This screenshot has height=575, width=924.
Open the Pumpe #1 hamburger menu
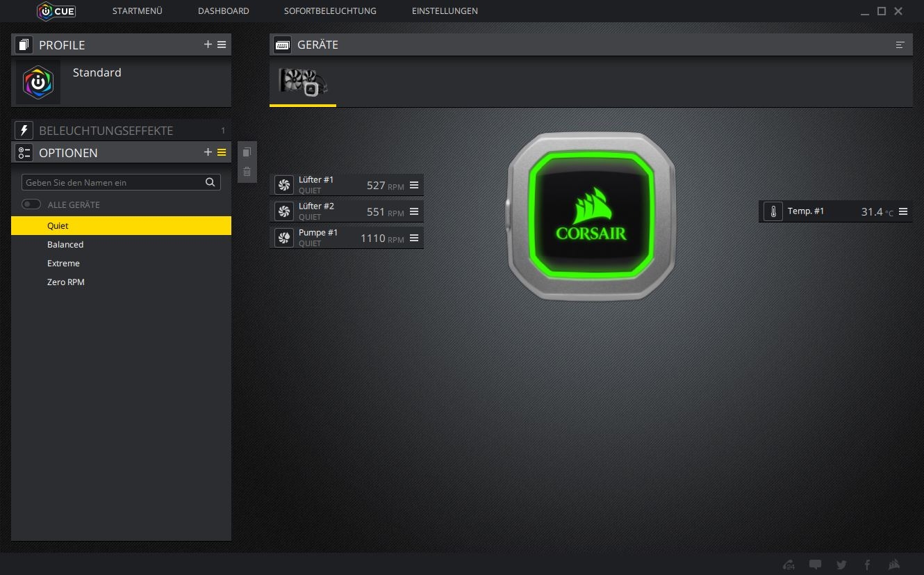pos(414,238)
